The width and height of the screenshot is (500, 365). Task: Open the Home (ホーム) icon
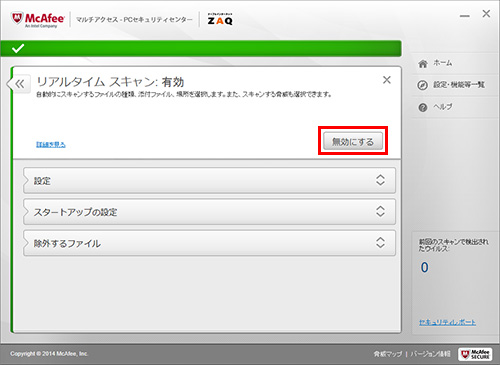(423, 63)
